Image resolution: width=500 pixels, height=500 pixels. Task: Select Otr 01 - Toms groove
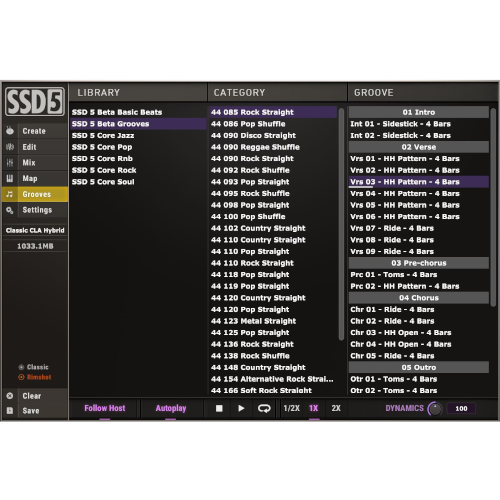coord(419,379)
